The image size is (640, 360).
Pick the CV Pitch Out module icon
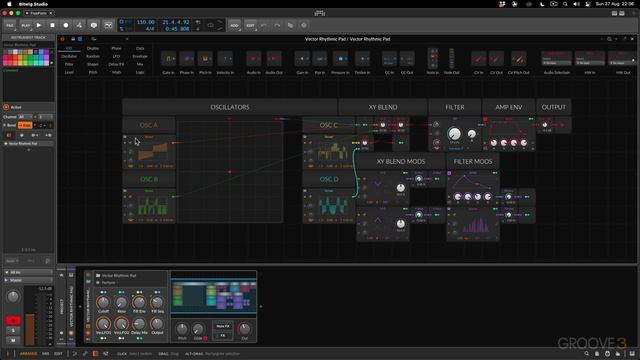point(518,59)
